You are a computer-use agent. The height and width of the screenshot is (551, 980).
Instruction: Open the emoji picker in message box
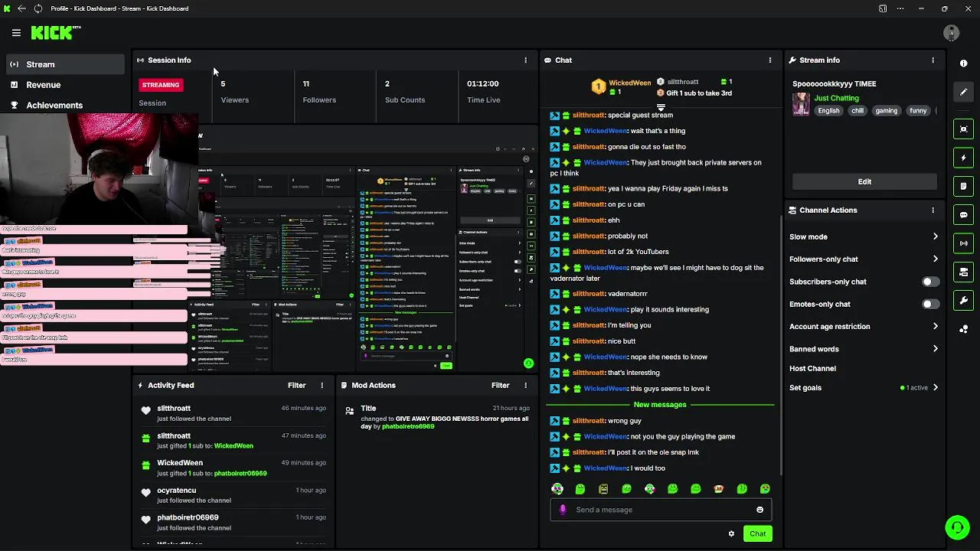point(759,510)
